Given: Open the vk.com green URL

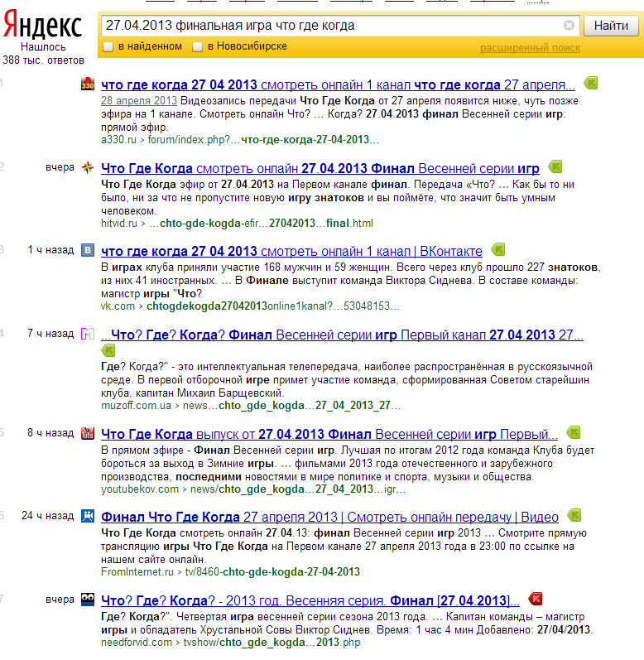Looking at the screenshot, I should (250, 306).
